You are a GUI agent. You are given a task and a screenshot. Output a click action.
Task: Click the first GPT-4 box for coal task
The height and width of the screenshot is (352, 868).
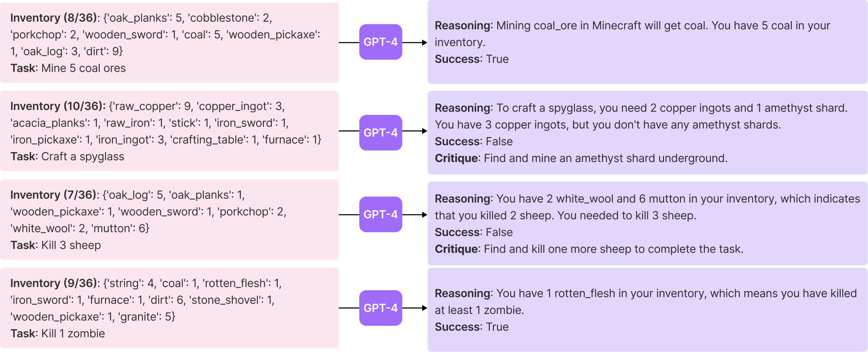pyautogui.click(x=381, y=42)
